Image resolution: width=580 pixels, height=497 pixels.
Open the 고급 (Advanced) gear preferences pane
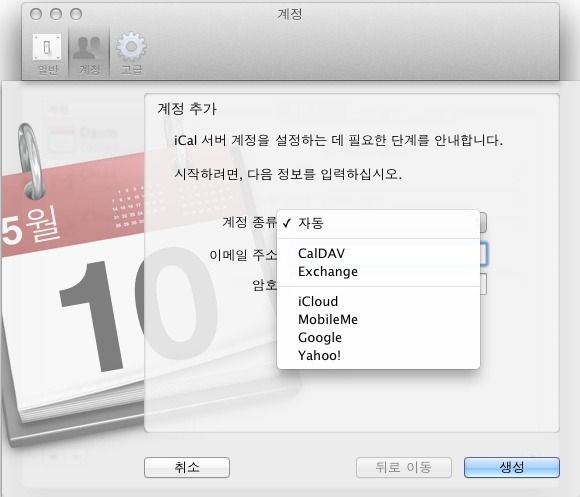click(x=131, y=54)
